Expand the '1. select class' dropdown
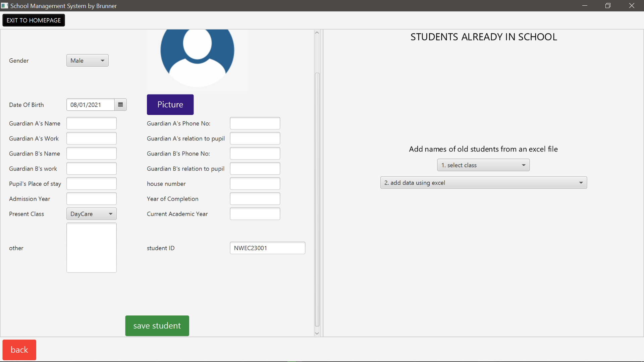Image resolution: width=644 pixels, height=362 pixels. pos(483,165)
